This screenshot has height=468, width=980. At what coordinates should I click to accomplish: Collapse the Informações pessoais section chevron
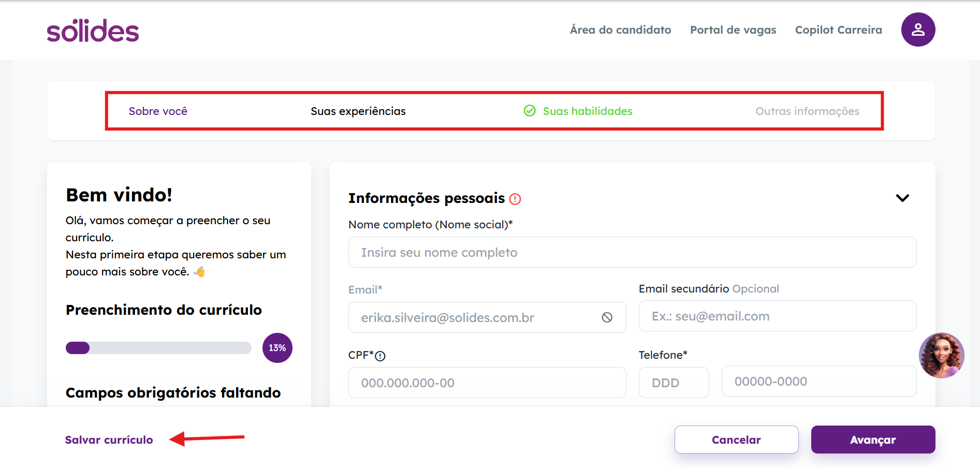click(x=902, y=198)
